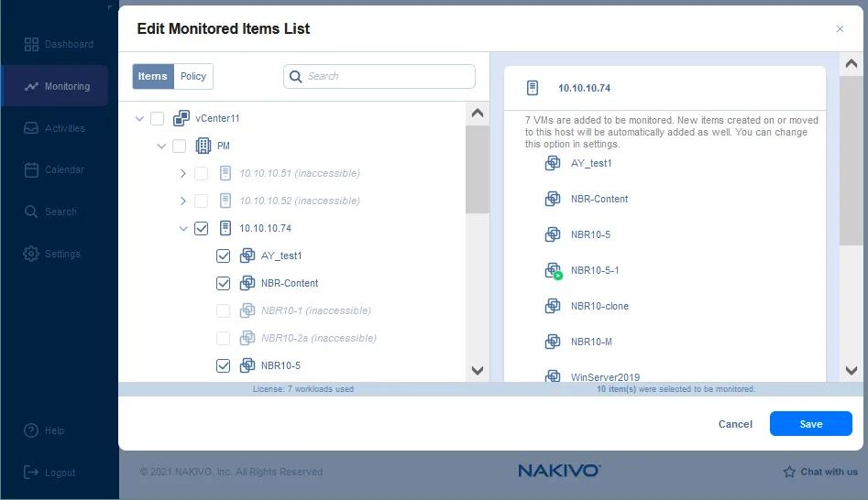This screenshot has width=868, height=500.
Task: Check the vCenter11 checkbox
Action: coord(158,118)
